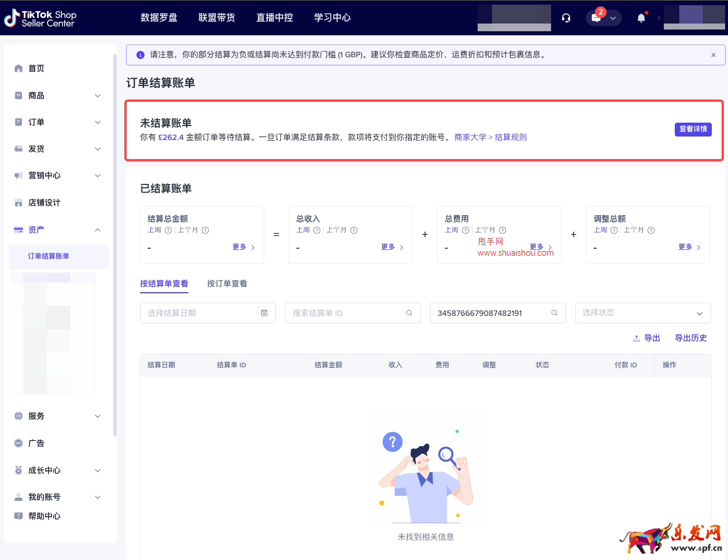Switch to the 按订单查看 tab
The width and height of the screenshot is (728, 560).
tap(227, 283)
